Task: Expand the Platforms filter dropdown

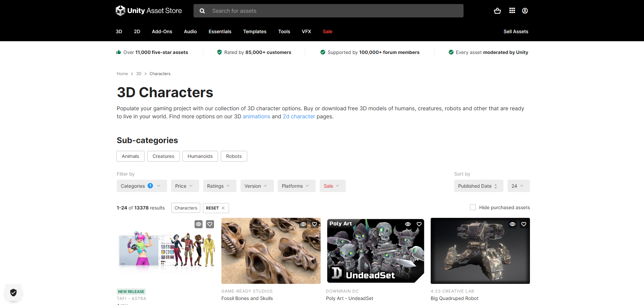Action: pos(297,186)
